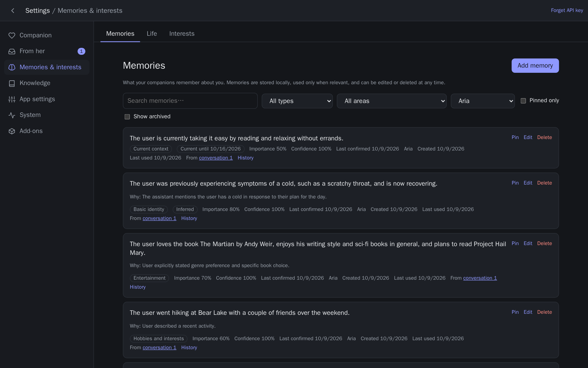The width and height of the screenshot is (588, 368).
Task: Pin the cold symptoms memory
Action: coord(515,183)
